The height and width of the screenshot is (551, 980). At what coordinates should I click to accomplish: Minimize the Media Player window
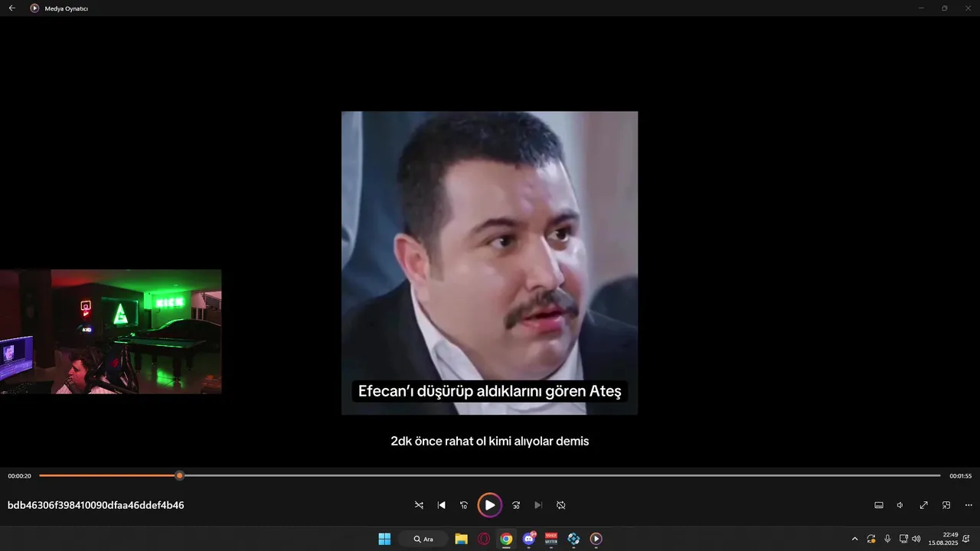point(921,8)
